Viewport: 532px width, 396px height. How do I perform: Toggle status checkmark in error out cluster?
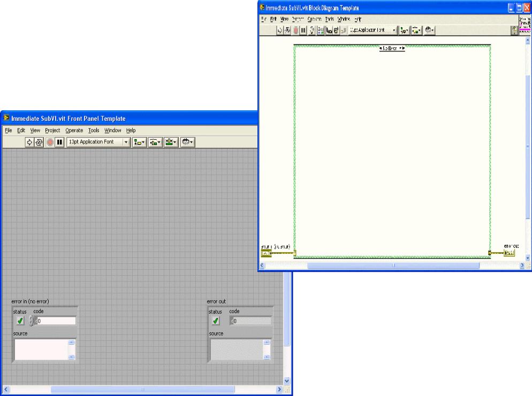(x=216, y=321)
